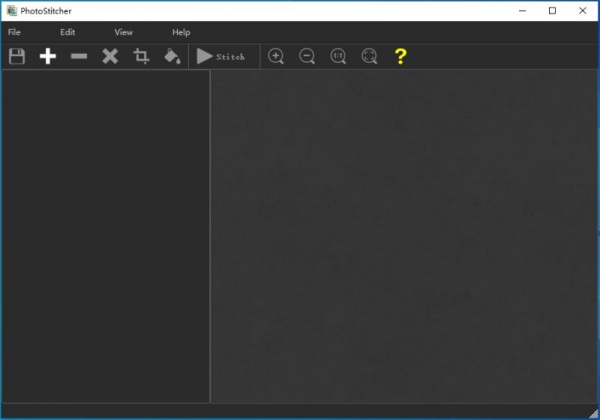Viewport: 600px width, 420px height.
Task: Zoom out with magnifier minus icon
Action: 307,56
